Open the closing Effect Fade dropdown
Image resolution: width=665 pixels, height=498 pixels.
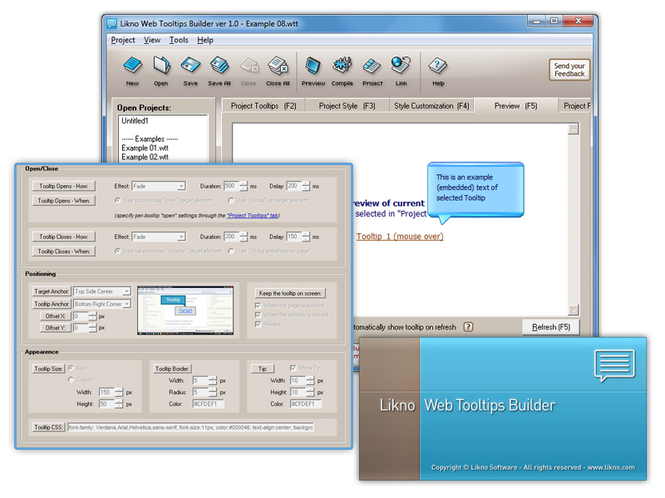[x=159, y=237]
